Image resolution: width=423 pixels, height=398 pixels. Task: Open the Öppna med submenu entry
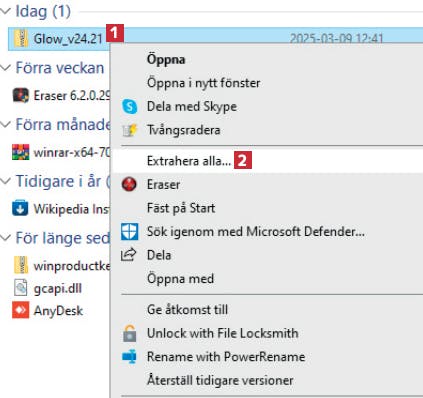pyautogui.click(x=180, y=279)
